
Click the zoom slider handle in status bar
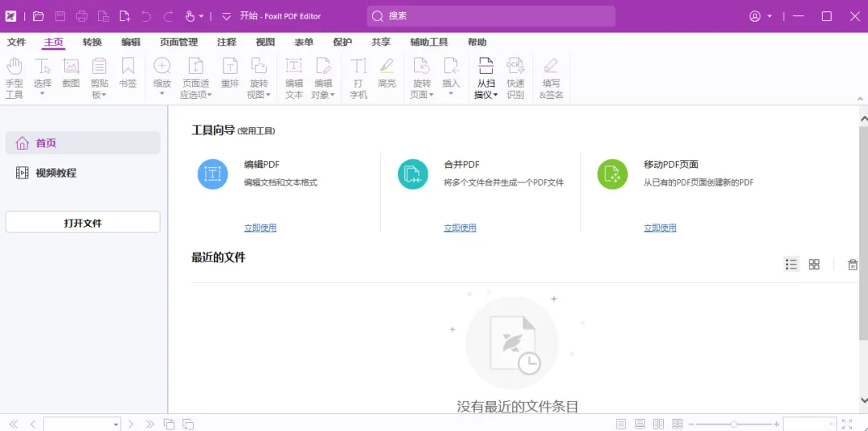734,425
